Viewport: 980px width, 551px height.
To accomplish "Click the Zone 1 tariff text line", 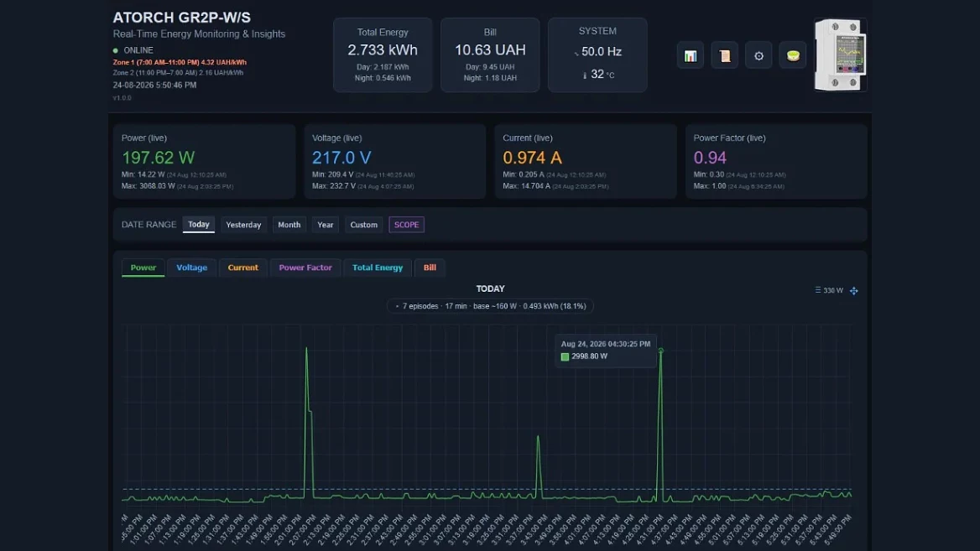I will tap(180, 62).
